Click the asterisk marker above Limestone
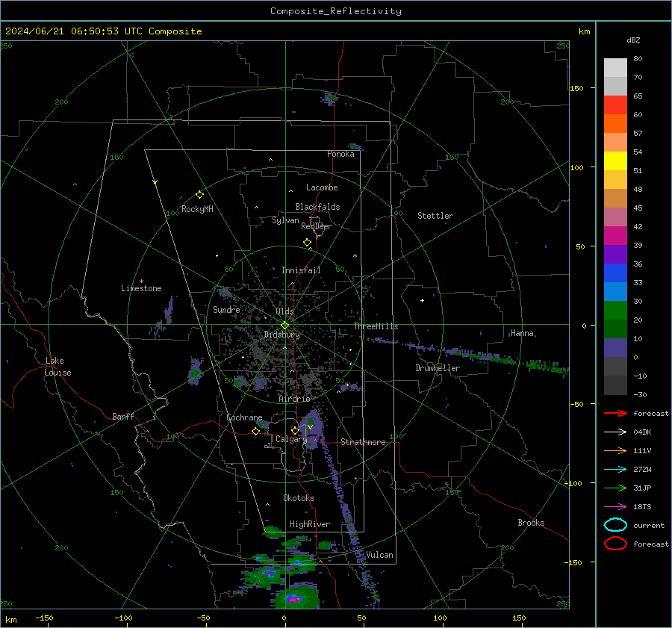The height and width of the screenshot is (628, 672). (141, 282)
